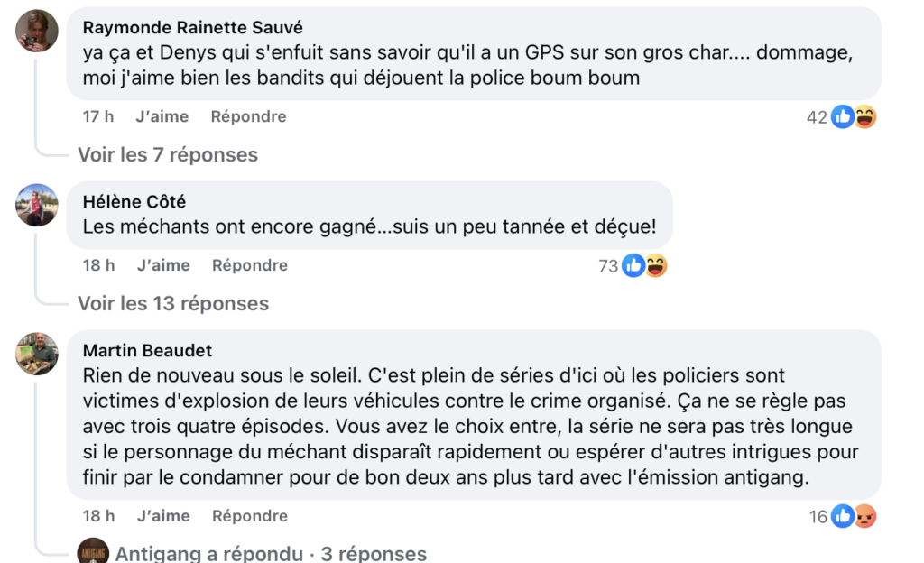Toggle J'aime on Hélène Côté's comment
924x563 pixels.
pos(163,265)
